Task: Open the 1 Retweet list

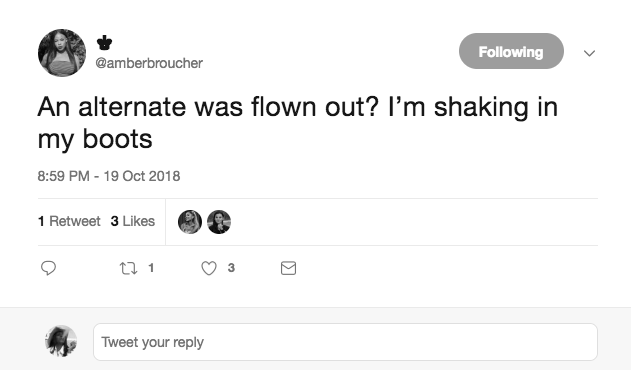Action: (x=69, y=221)
